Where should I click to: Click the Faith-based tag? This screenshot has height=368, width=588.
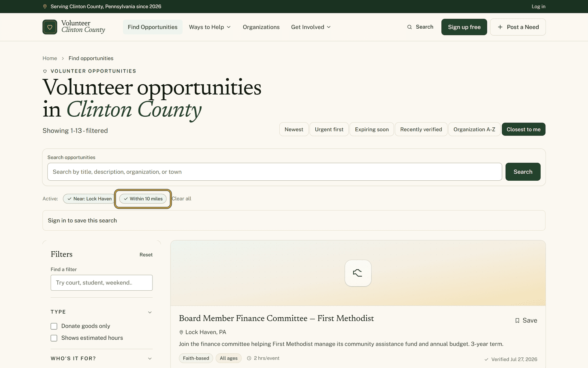click(196, 358)
